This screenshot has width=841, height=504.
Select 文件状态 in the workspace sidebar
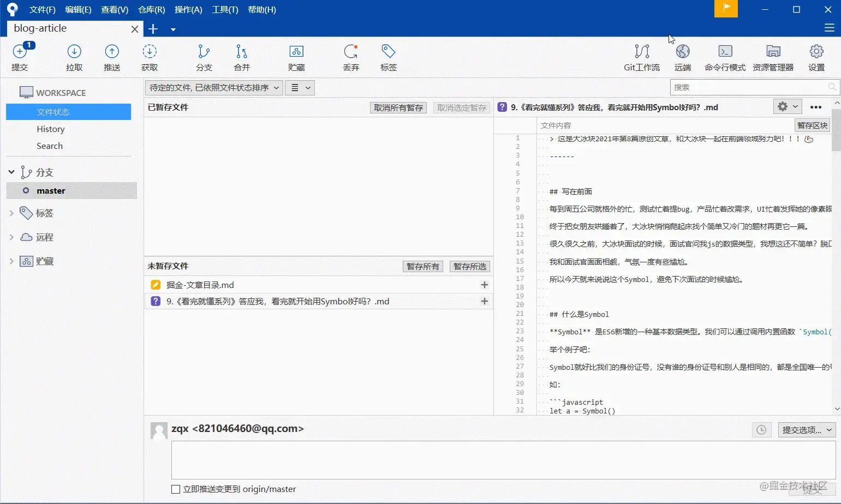[x=69, y=112]
